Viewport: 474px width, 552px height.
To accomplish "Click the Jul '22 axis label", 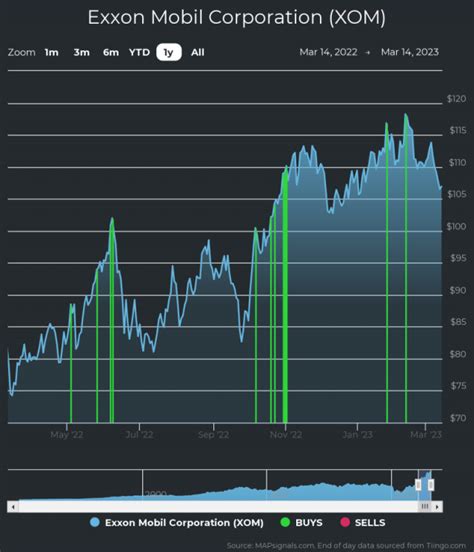I will pos(139,435).
